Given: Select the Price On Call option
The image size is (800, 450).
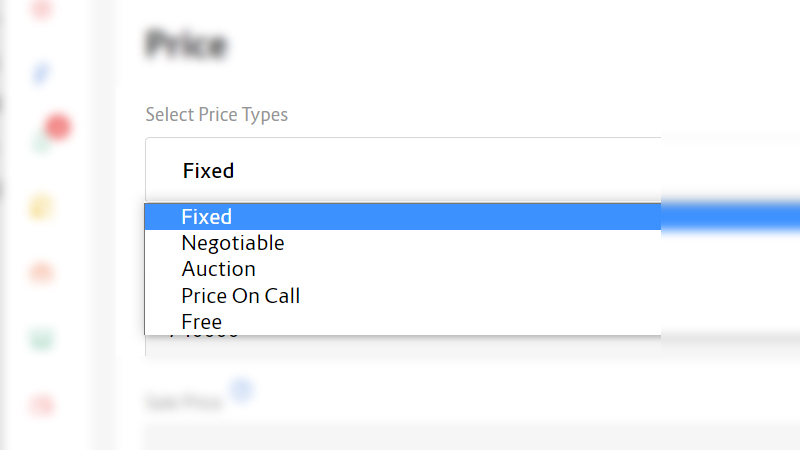Looking at the screenshot, I should pyautogui.click(x=241, y=296).
